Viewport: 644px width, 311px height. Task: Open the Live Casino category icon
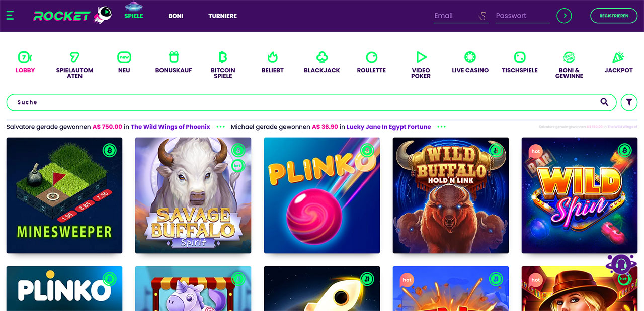tap(470, 57)
